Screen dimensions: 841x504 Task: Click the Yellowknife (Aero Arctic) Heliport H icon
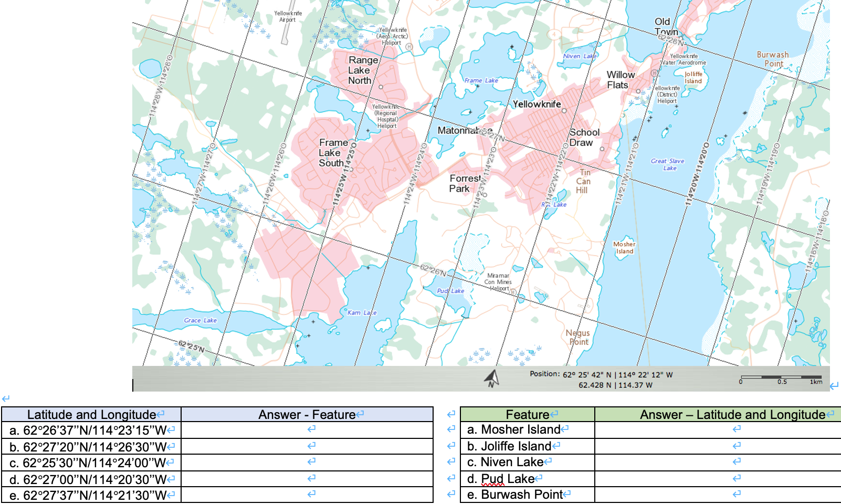tap(409, 47)
